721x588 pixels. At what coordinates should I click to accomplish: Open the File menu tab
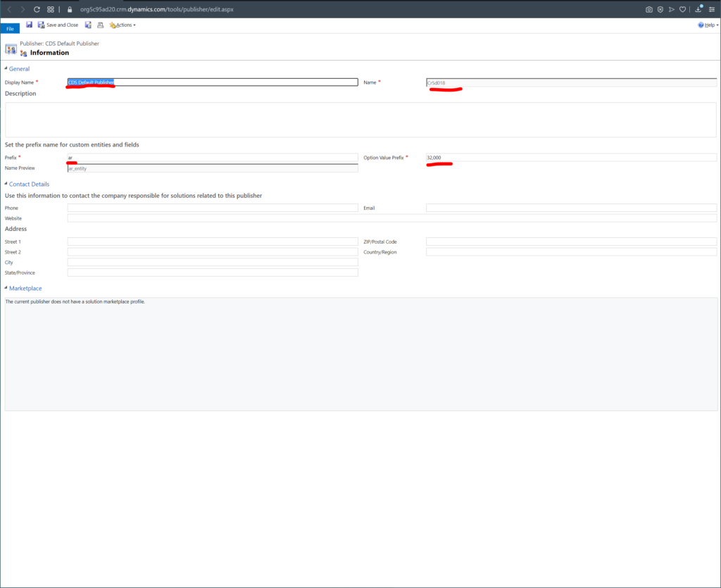[10, 29]
